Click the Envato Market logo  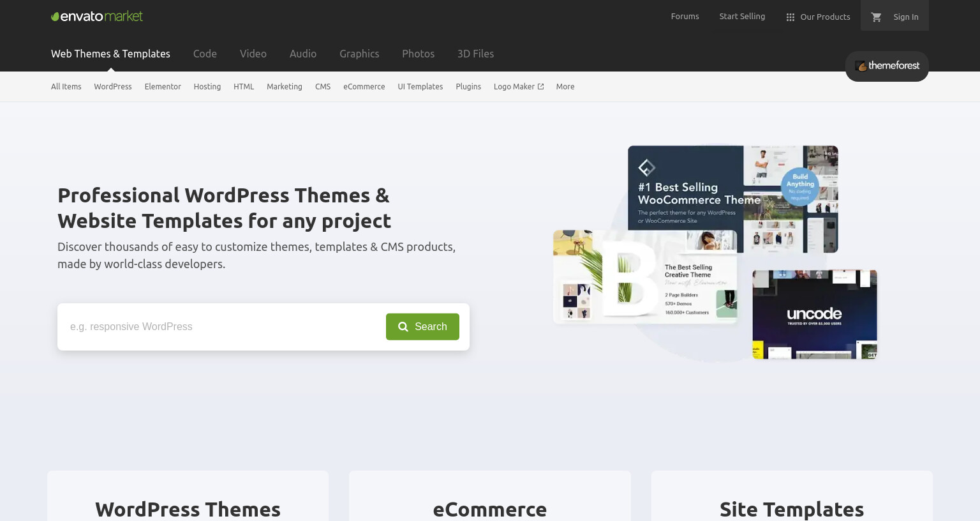[97, 16]
